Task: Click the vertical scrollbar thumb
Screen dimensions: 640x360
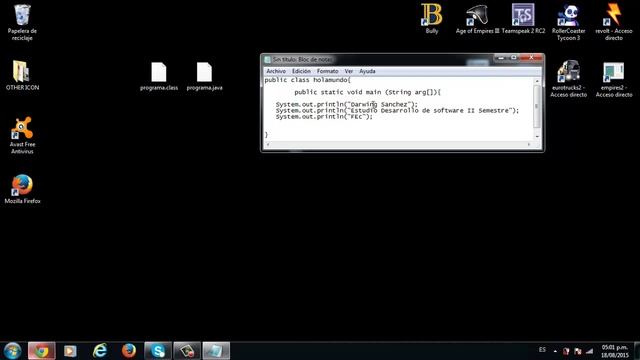Action: coord(537,106)
